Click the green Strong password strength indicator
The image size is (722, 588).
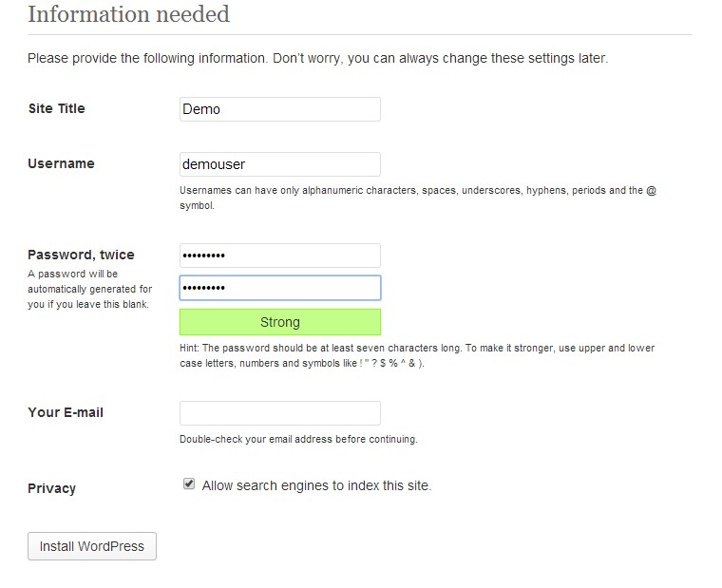coord(280,322)
